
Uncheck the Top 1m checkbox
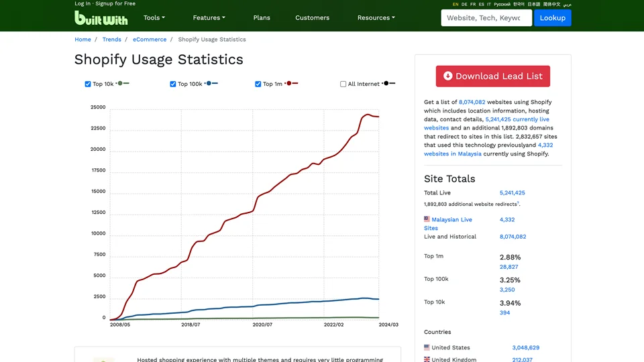258,84
